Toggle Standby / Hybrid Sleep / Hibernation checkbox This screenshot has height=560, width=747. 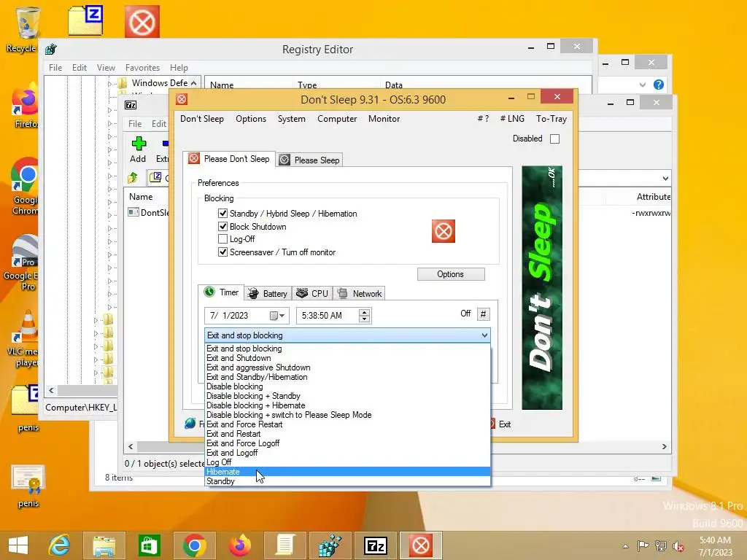point(222,213)
